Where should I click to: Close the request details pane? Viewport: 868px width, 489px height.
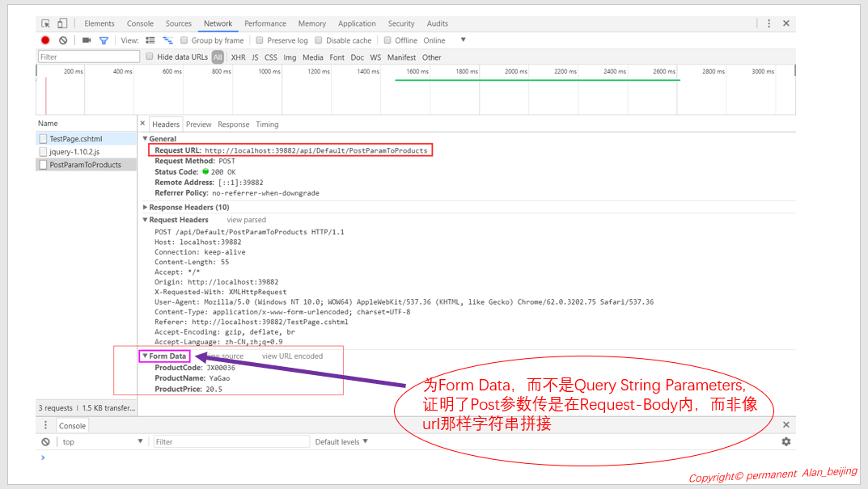click(x=142, y=124)
